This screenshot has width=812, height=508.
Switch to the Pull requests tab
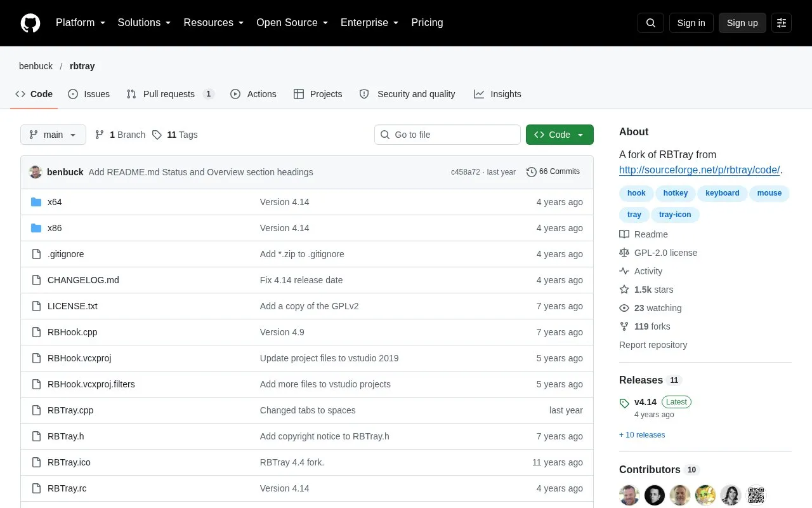click(x=170, y=94)
